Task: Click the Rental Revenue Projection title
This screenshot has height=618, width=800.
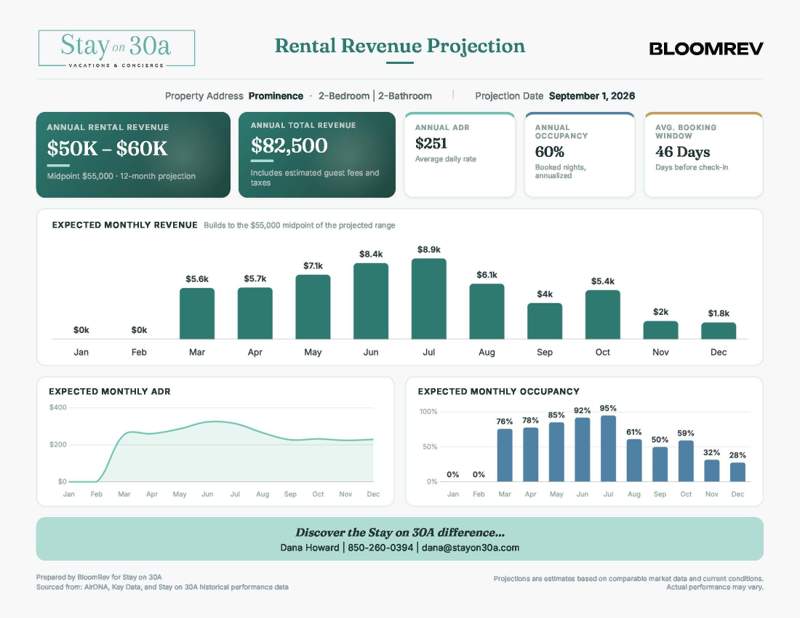Action: [400, 46]
